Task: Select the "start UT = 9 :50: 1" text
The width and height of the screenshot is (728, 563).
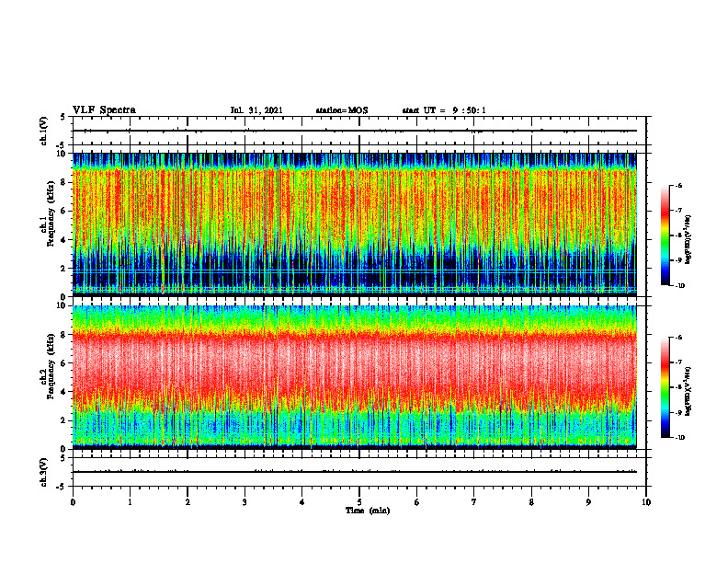Action: (x=444, y=110)
